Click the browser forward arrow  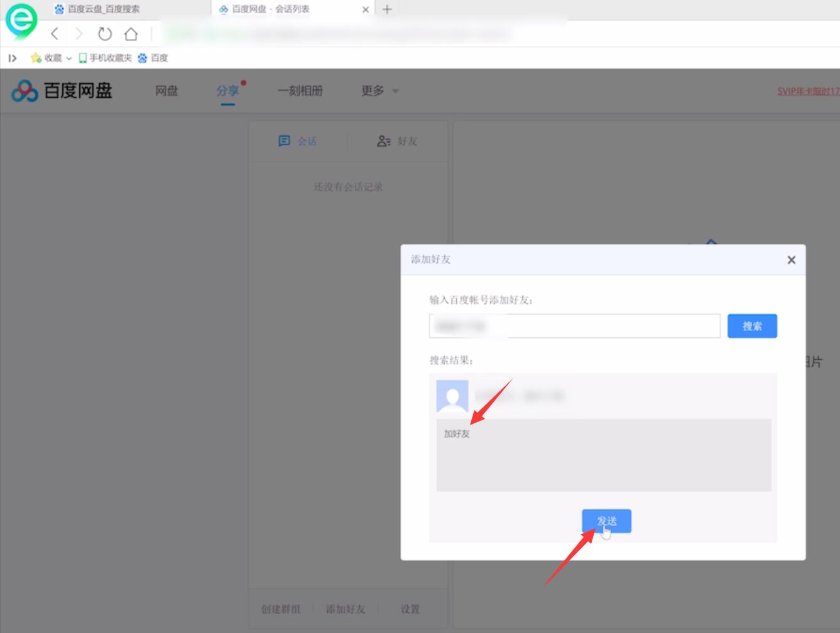[x=79, y=34]
